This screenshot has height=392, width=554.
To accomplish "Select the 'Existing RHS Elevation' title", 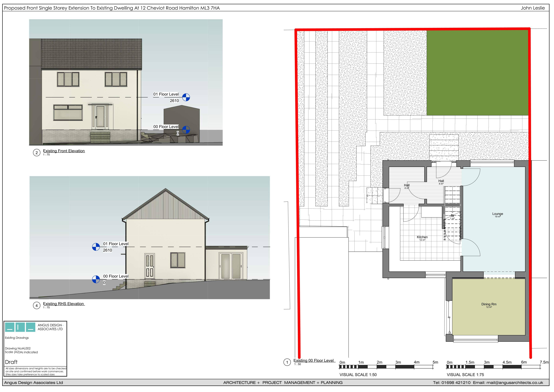I will point(63,304).
